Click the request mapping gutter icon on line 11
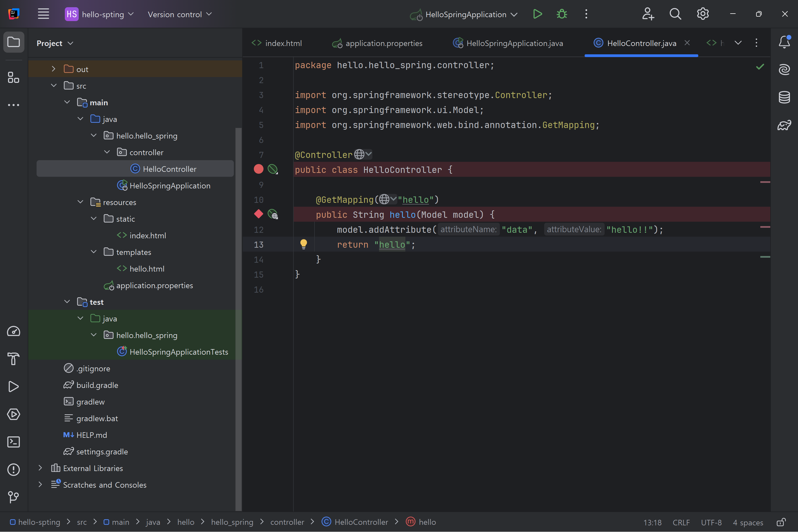 273,214
